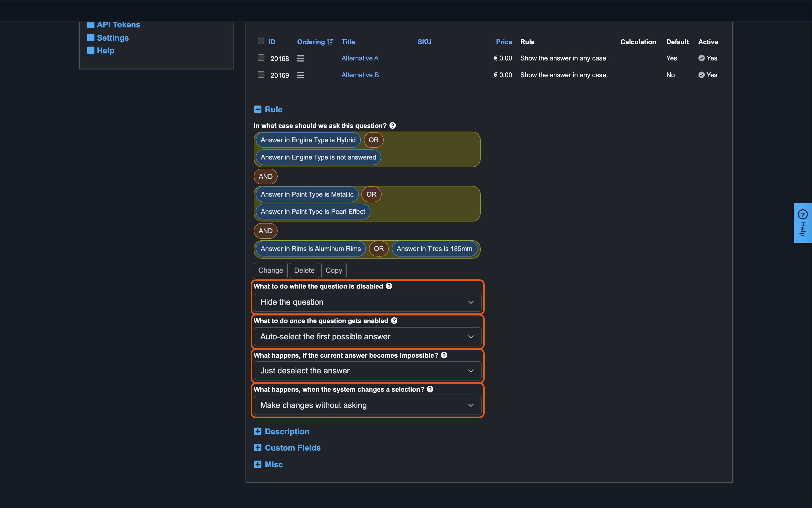Viewport: 812px width, 508px height.
Task: Sort the table by Title column
Action: (x=348, y=42)
